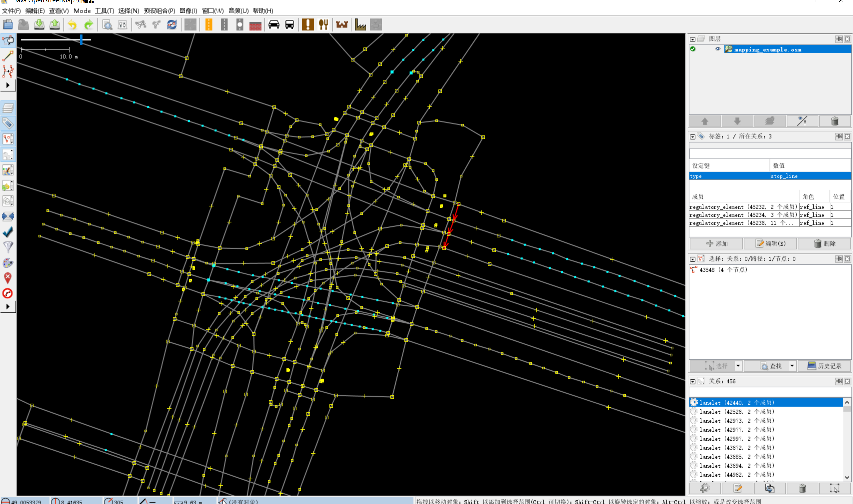Click the Undo icon in the toolbar

pos(72,24)
